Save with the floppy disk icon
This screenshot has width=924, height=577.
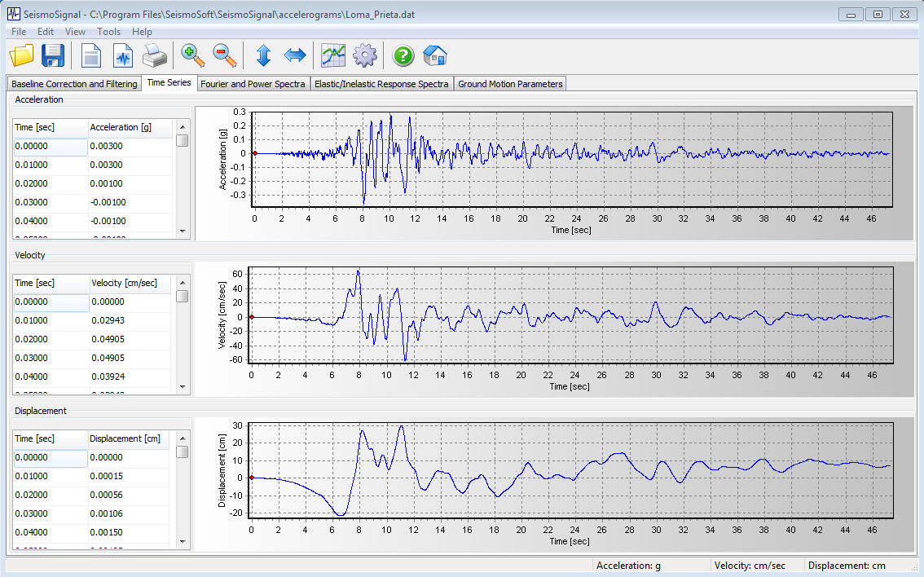pos(53,56)
